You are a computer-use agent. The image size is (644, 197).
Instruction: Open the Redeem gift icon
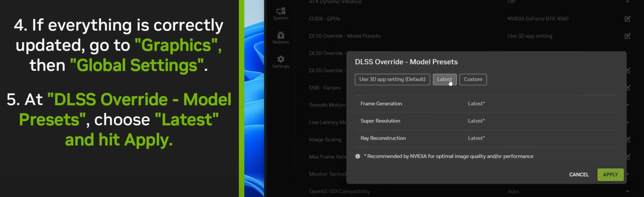281,38
